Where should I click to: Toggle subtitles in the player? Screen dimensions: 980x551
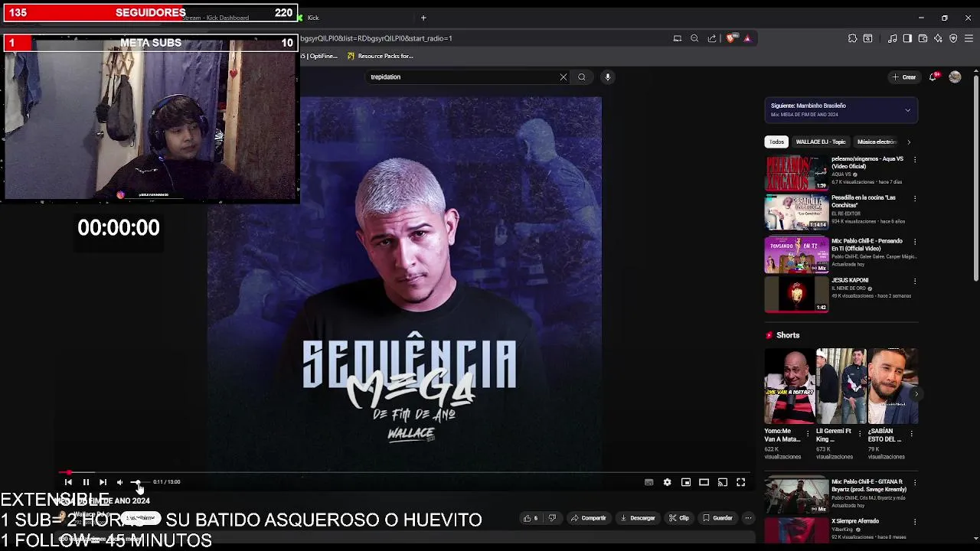[x=649, y=482]
